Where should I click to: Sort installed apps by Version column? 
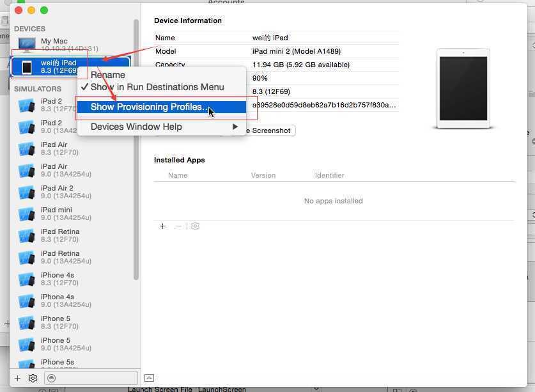pyautogui.click(x=263, y=175)
